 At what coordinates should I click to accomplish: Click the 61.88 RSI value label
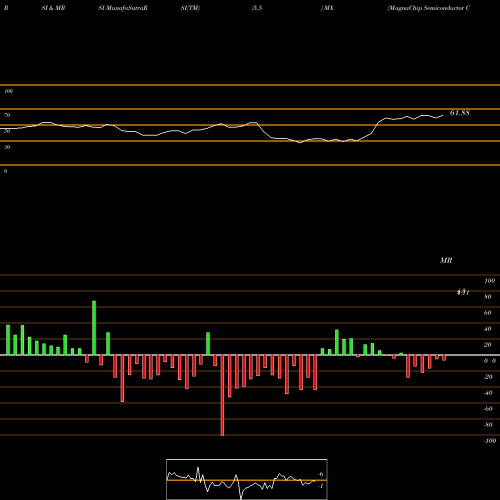click(x=460, y=113)
